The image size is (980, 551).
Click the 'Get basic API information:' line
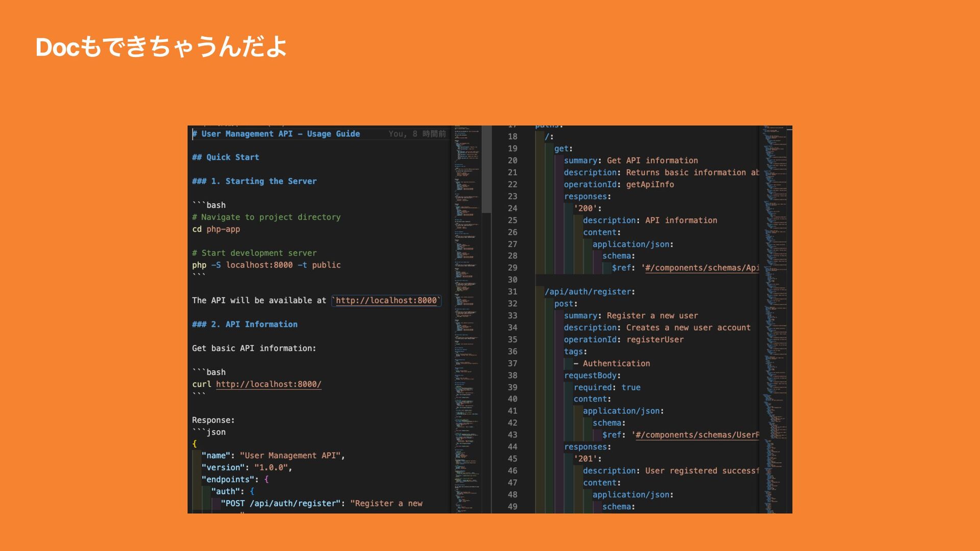coord(254,348)
